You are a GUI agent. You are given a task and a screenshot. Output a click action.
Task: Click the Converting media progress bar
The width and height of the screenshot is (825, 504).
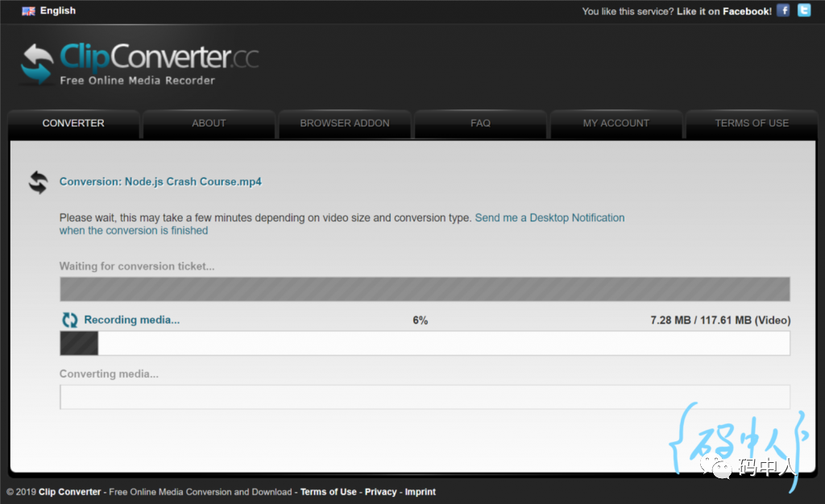click(x=425, y=397)
